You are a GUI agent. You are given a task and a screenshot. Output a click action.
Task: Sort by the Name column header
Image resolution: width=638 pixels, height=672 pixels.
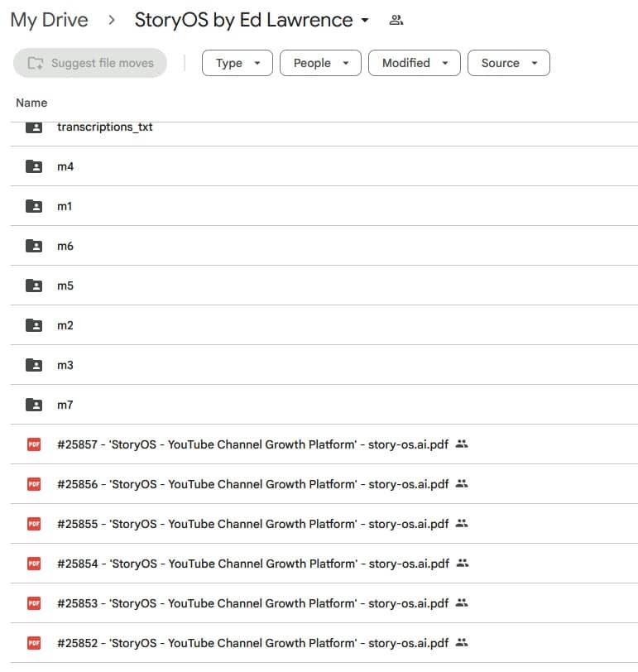[x=31, y=103]
